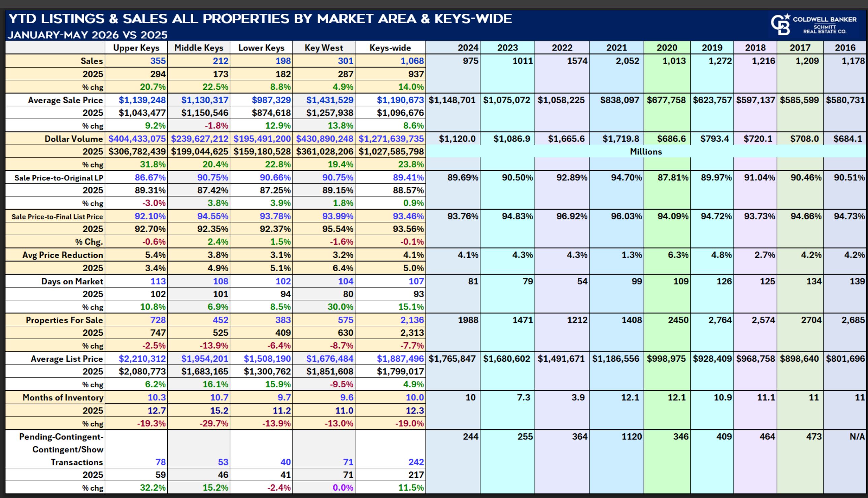Select Upper Keys 86.67% value
Viewport: 868px width, 498px height.
point(150,178)
